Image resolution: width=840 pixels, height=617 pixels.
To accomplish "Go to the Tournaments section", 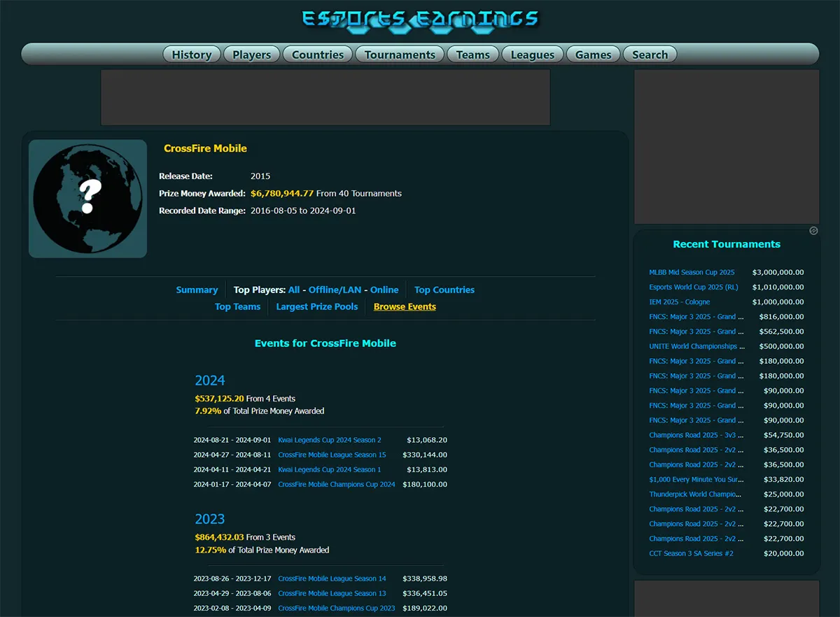I will click(x=400, y=55).
